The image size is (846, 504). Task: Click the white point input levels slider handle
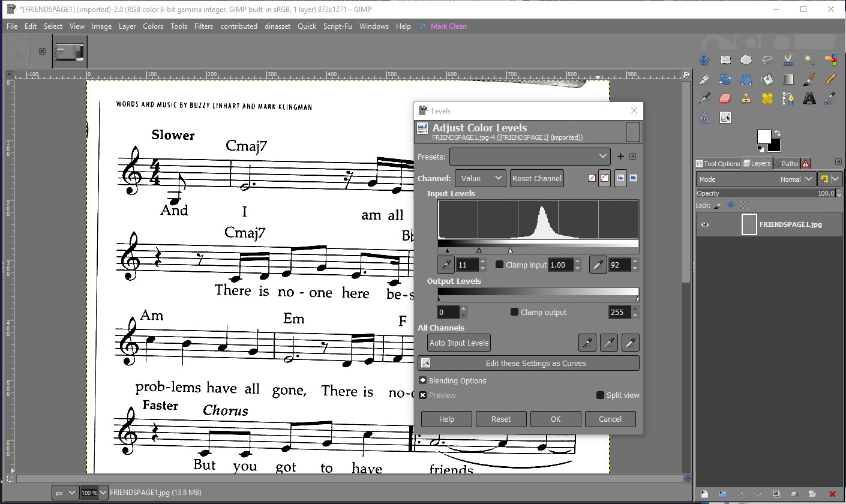tap(510, 250)
